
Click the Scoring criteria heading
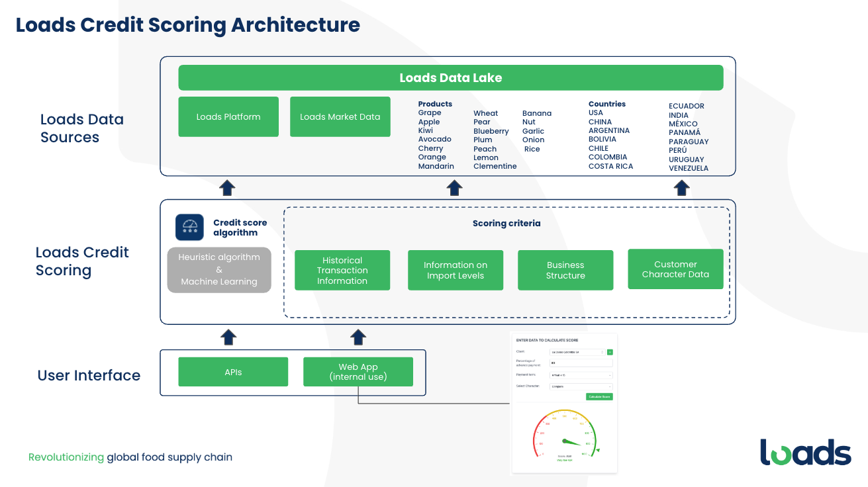coord(506,224)
